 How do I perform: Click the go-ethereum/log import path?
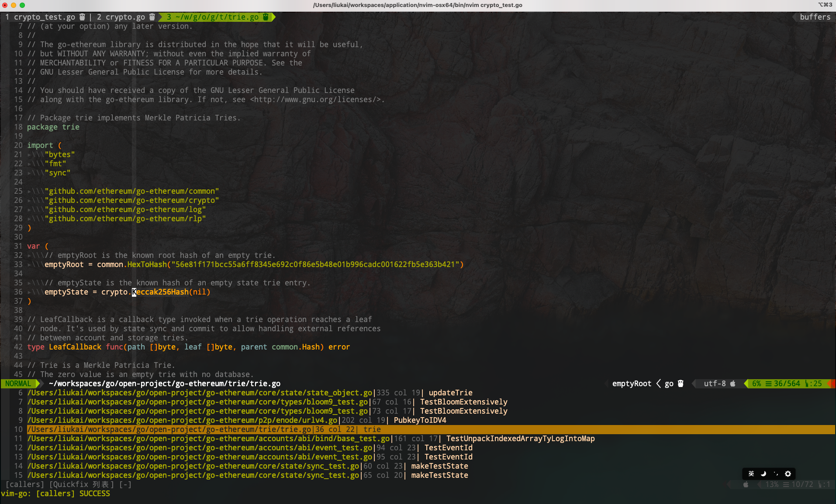click(125, 209)
